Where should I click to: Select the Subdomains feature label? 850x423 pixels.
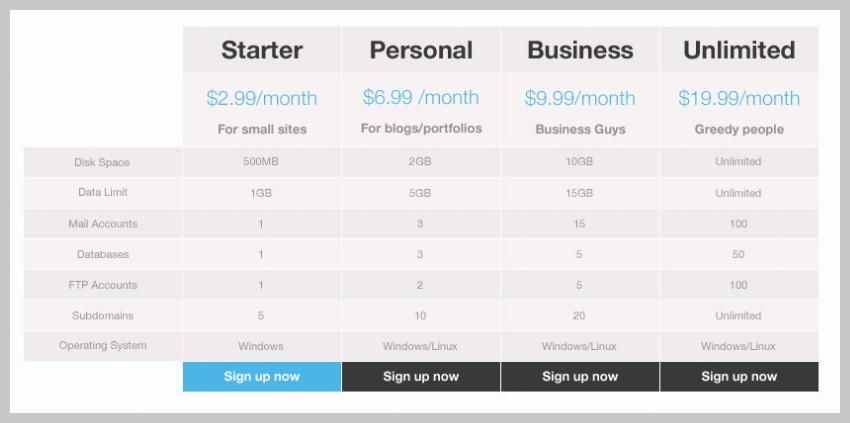tap(102, 316)
